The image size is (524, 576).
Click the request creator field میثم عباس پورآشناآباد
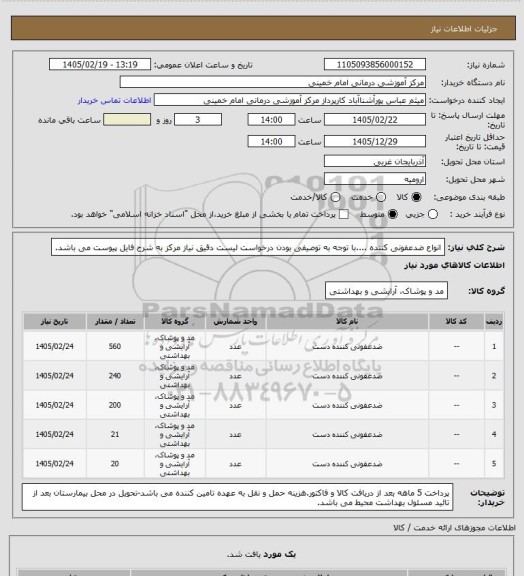coord(290,100)
